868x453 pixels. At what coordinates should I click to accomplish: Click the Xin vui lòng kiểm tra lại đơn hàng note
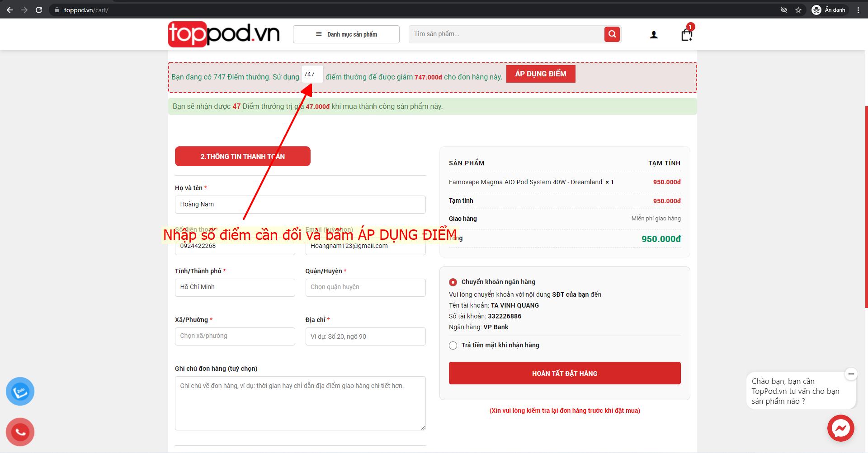point(565,411)
